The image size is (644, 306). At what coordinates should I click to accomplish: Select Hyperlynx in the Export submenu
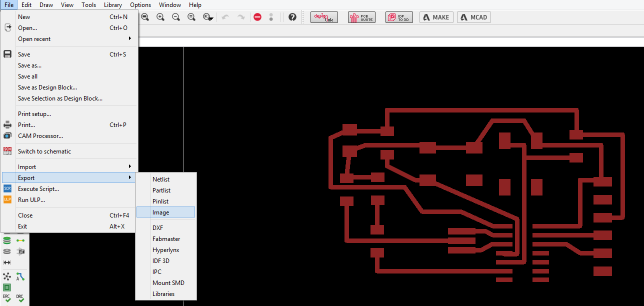pos(166,250)
